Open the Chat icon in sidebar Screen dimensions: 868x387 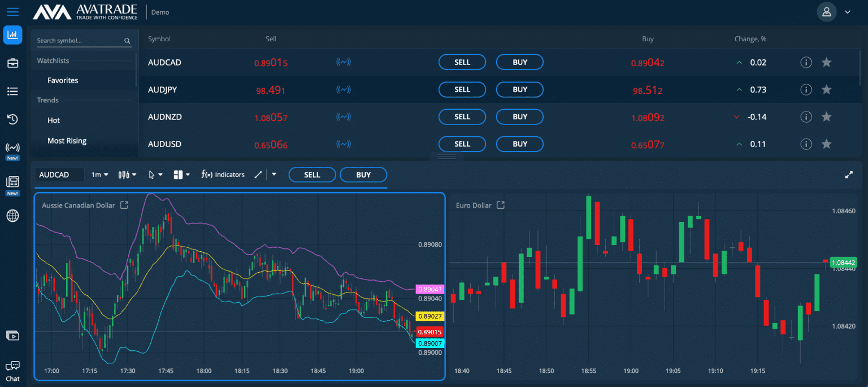pyautogui.click(x=12, y=371)
